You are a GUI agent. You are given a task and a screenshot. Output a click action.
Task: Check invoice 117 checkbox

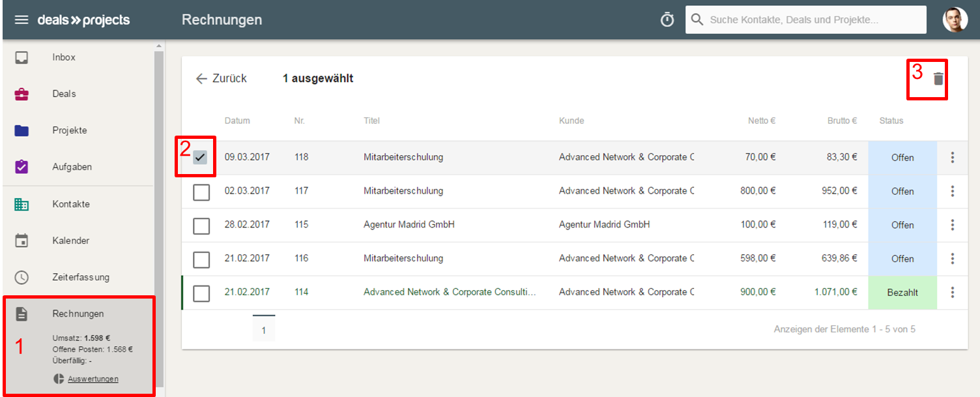tap(201, 192)
